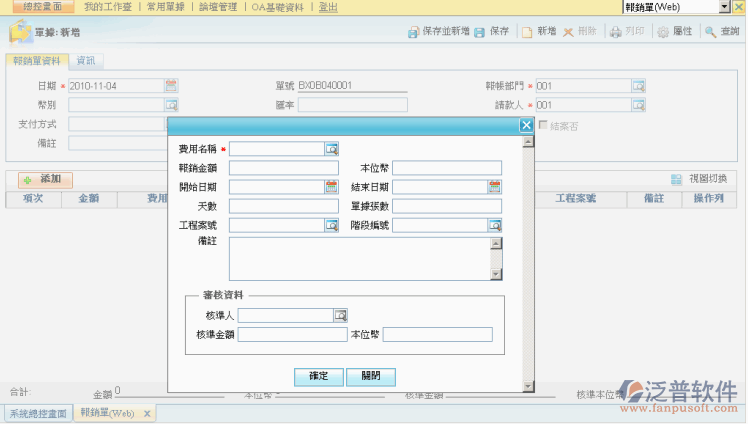Image resolution: width=748 pixels, height=424 pixels.
Task: Click the 保存 save disk icon
Action: point(479,32)
